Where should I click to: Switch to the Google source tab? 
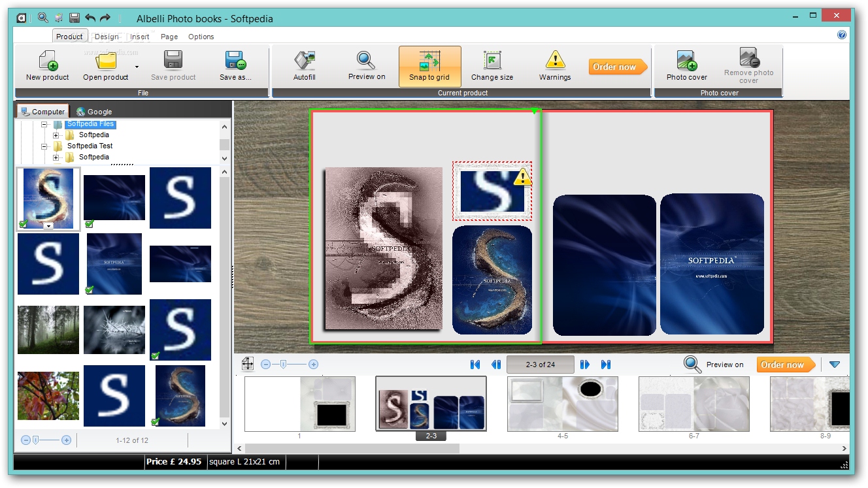coord(94,112)
